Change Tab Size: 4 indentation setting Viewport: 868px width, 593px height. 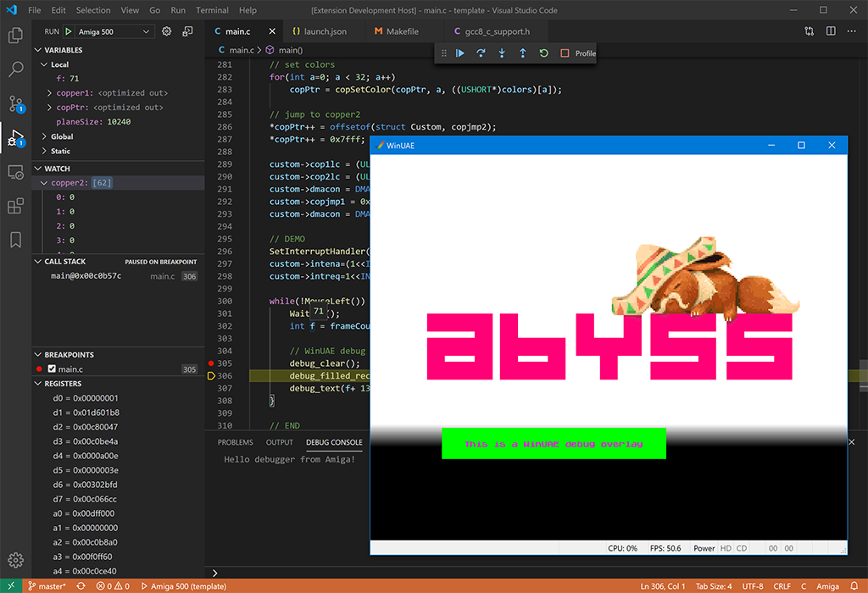(x=714, y=586)
